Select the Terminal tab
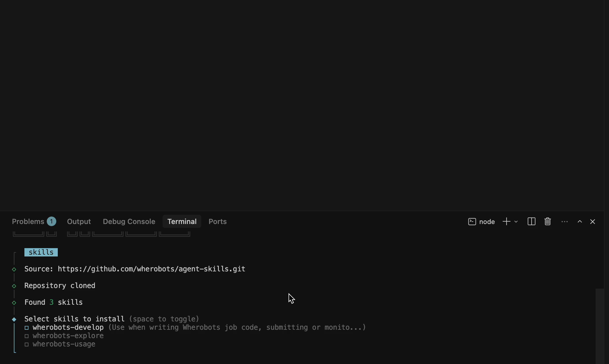 click(182, 222)
